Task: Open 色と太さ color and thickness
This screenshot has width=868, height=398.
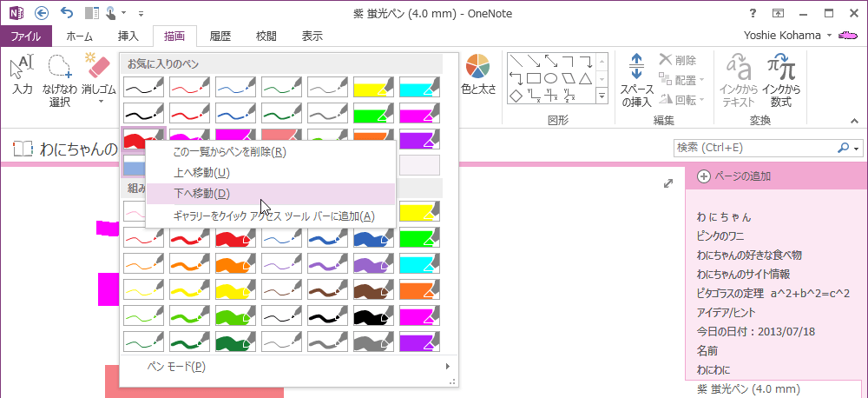Action: [x=478, y=76]
